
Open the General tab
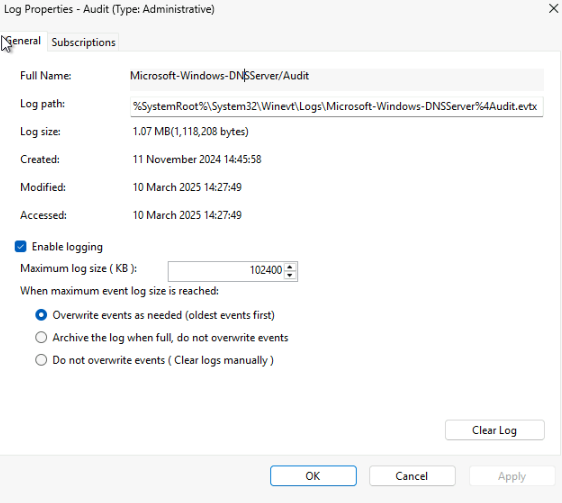[x=24, y=41]
